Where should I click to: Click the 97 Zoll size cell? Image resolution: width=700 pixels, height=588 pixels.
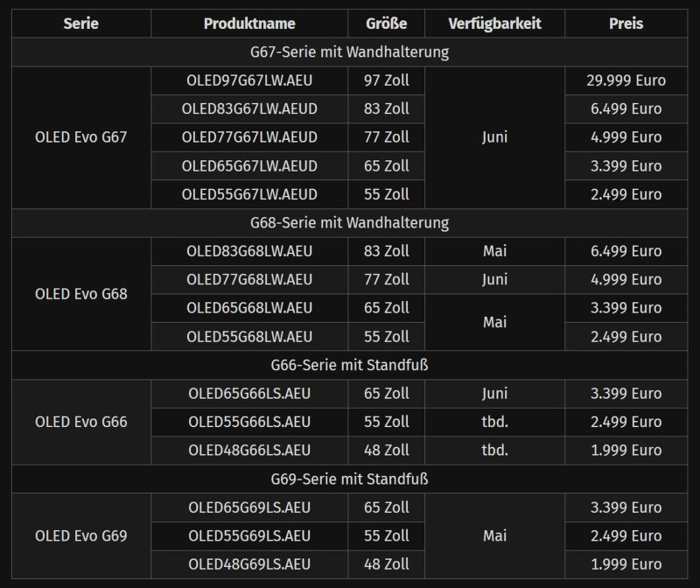pyautogui.click(x=385, y=80)
